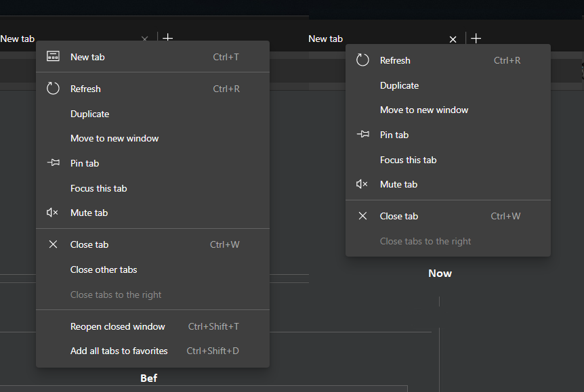Select the left New tab title

(x=17, y=39)
